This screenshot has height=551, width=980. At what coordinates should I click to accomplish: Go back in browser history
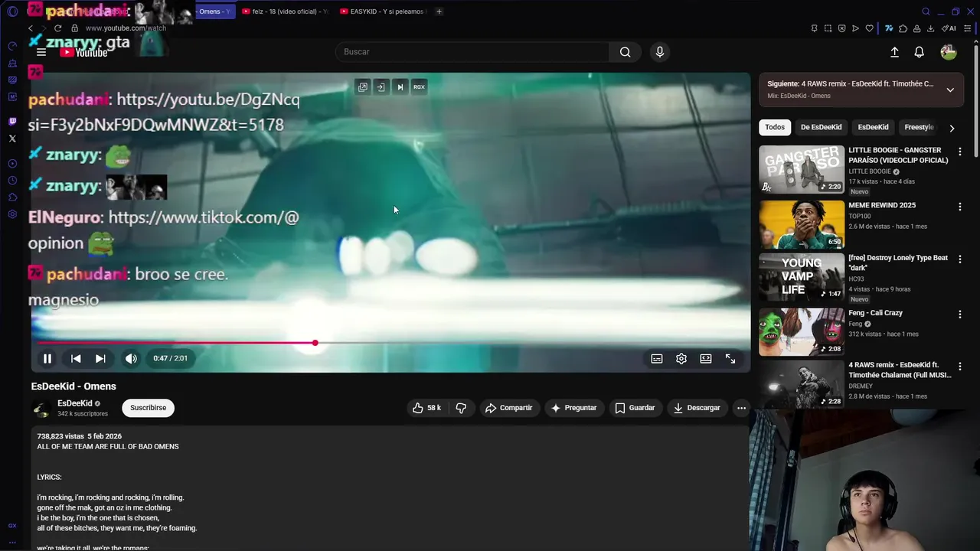[31, 28]
